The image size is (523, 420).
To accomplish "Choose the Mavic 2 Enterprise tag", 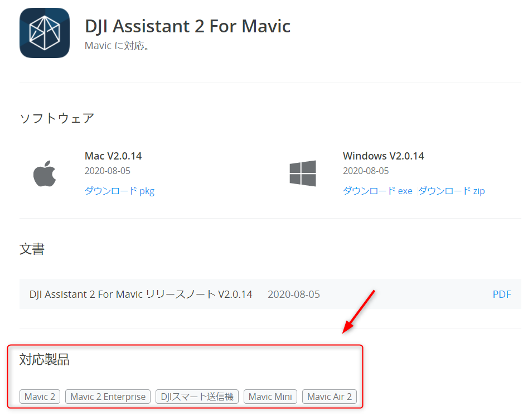I will (x=108, y=397).
